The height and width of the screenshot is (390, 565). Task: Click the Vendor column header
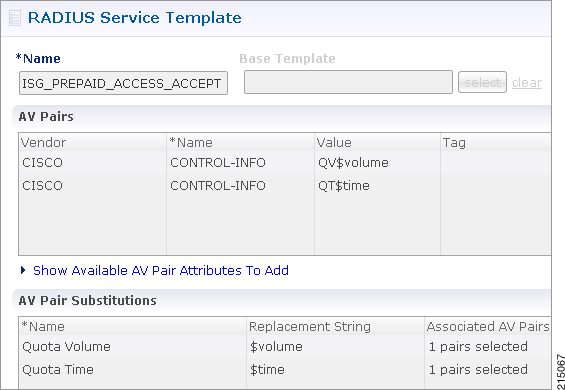coord(93,142)
